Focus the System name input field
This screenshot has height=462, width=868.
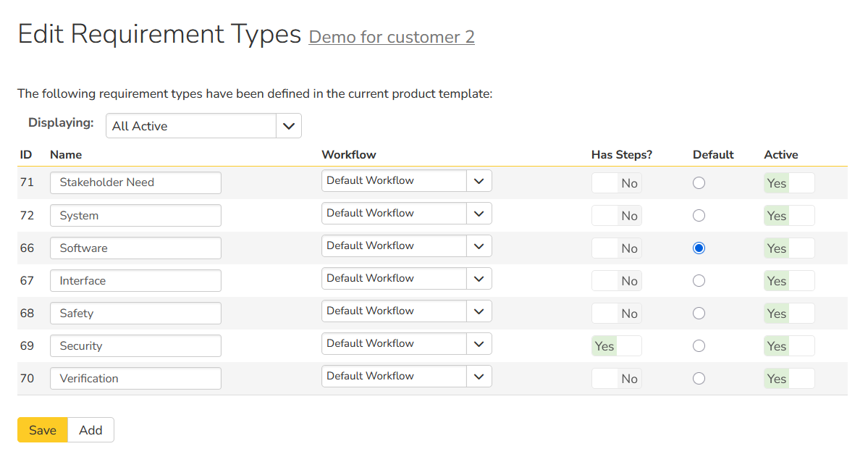click(135, 216)
